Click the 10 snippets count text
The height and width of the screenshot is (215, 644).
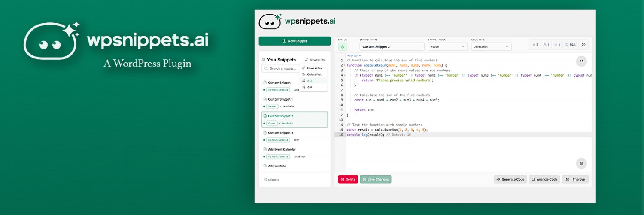click(x=271, y=179)
